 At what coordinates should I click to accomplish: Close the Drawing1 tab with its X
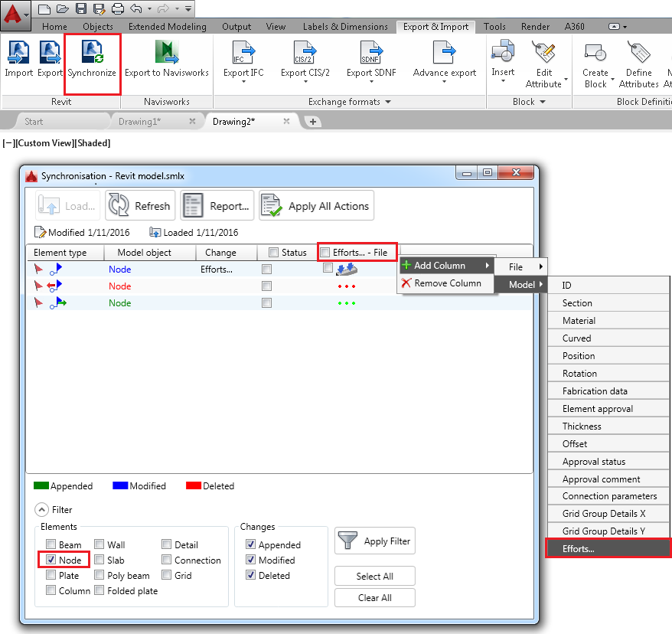click(x=192, y=121)
